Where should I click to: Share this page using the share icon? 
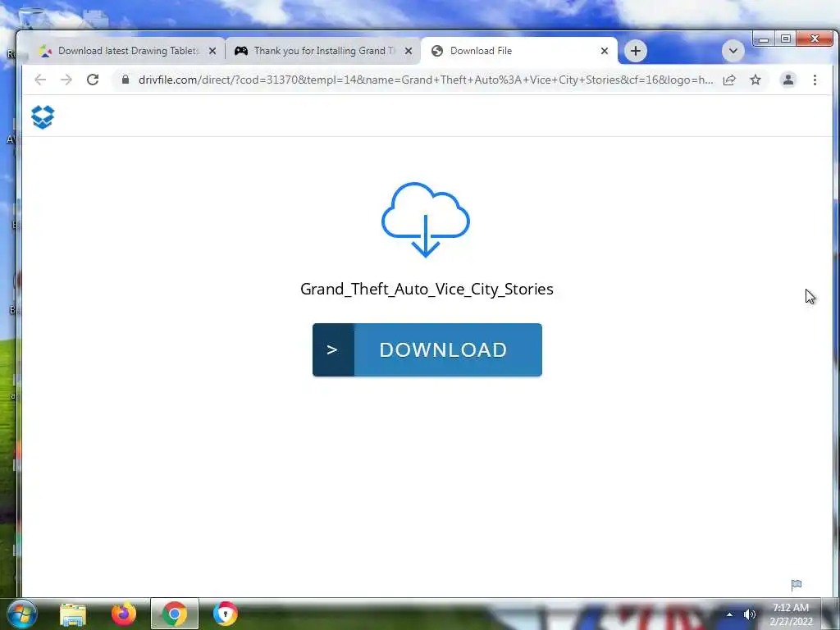tap(729, 80)
